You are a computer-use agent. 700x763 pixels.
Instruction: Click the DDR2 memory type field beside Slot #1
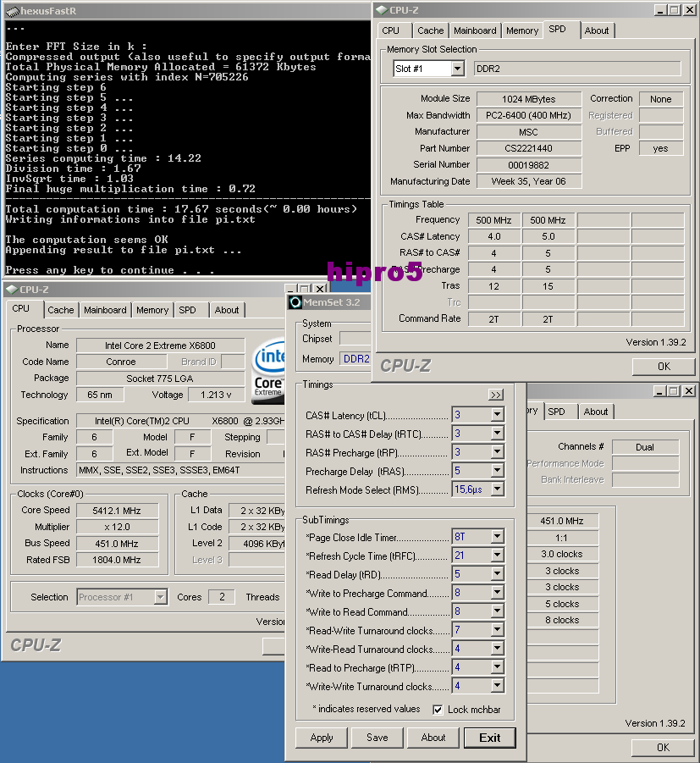tap(577, 69)
